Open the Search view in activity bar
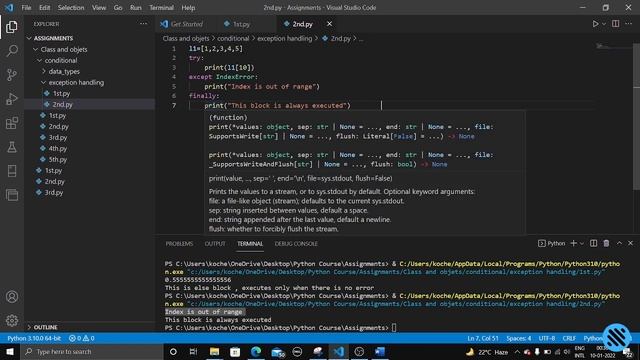 [12, 51]
